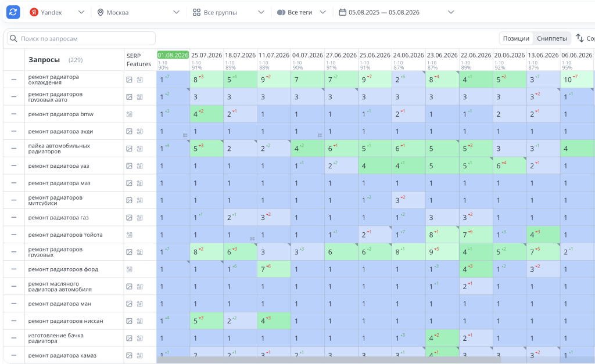Click image SERP icon for ремонт радиаторов ниссан

coord(130,321)
